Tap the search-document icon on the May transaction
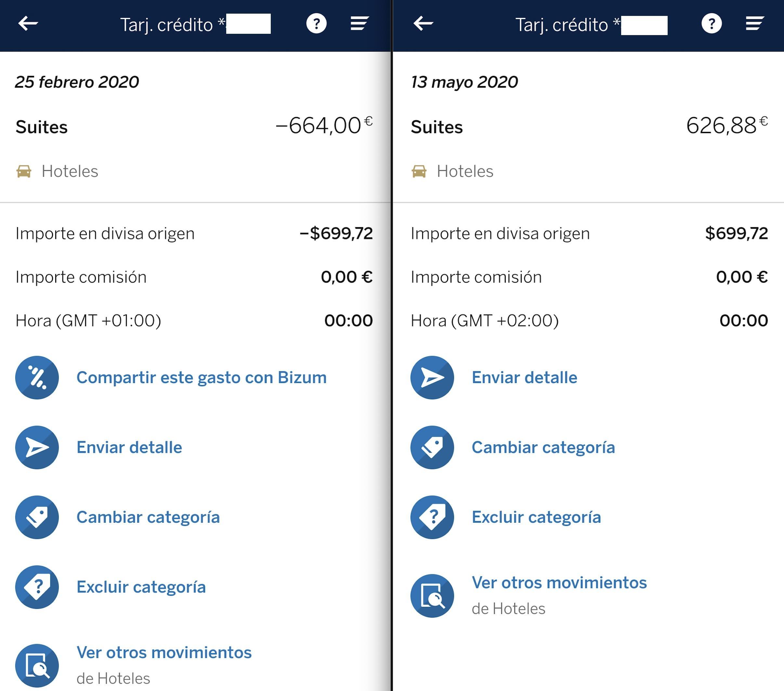 click(432, 595)
